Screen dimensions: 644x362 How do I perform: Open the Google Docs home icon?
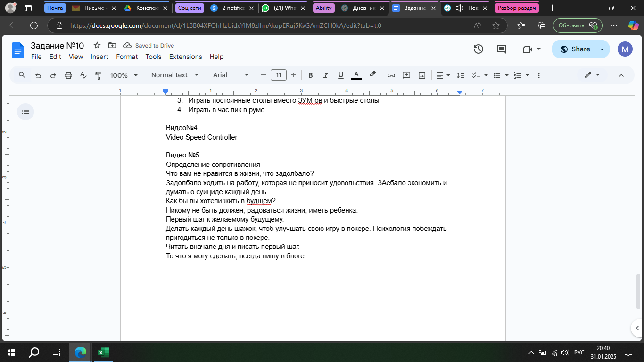18,50
